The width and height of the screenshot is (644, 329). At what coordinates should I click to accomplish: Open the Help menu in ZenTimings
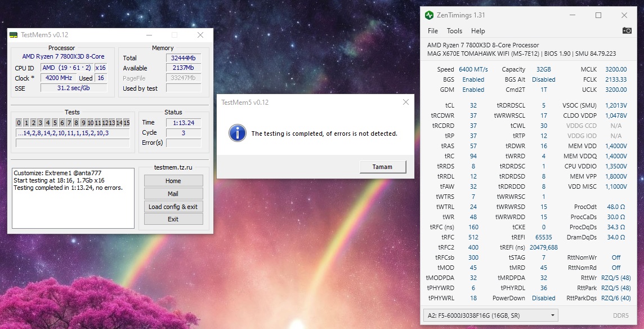[x=478, y=31]
